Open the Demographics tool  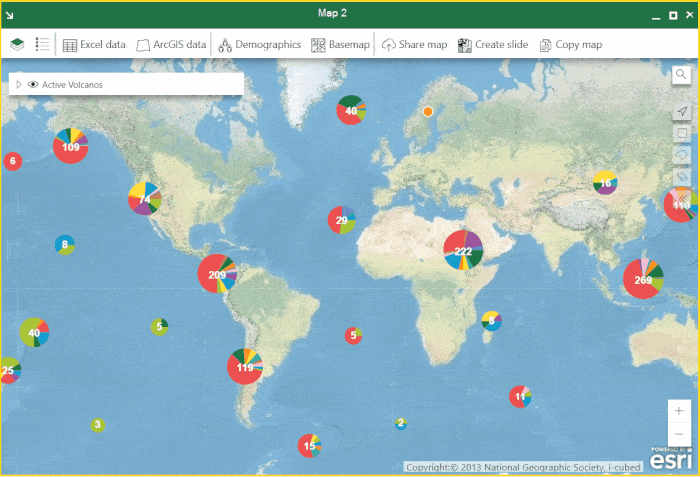click(259, 45)
